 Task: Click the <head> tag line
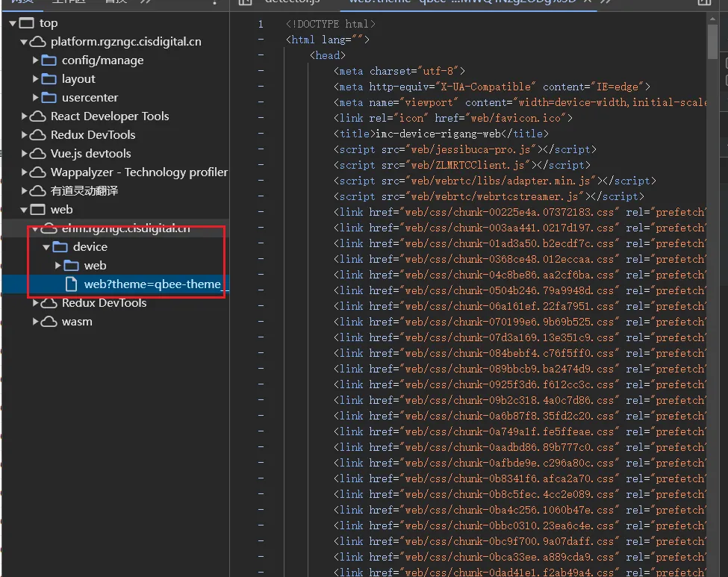point(327,55)
